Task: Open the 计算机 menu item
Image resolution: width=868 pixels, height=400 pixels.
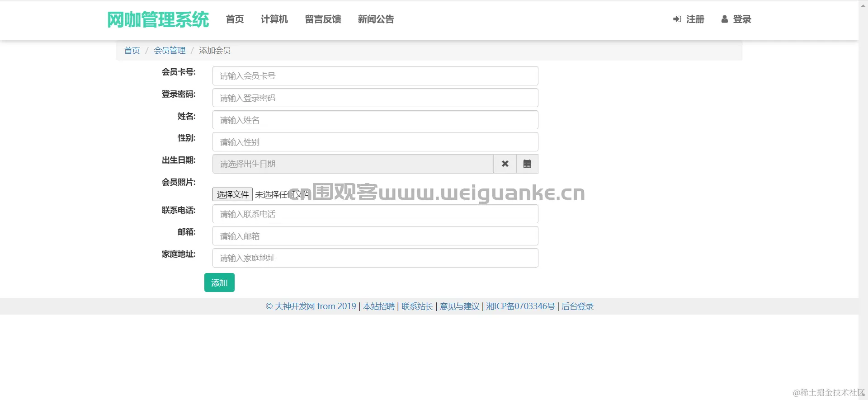Action: click(274, 19)
